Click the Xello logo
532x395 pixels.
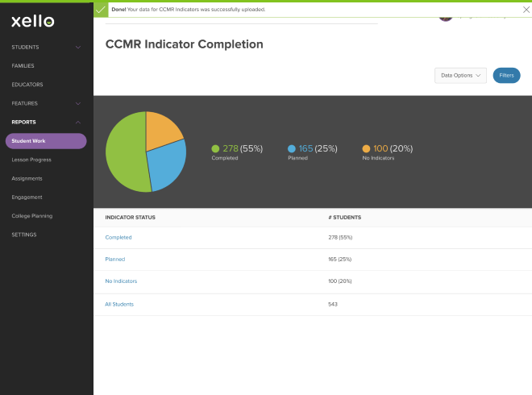pyautogui.click(x=33, y=22)
